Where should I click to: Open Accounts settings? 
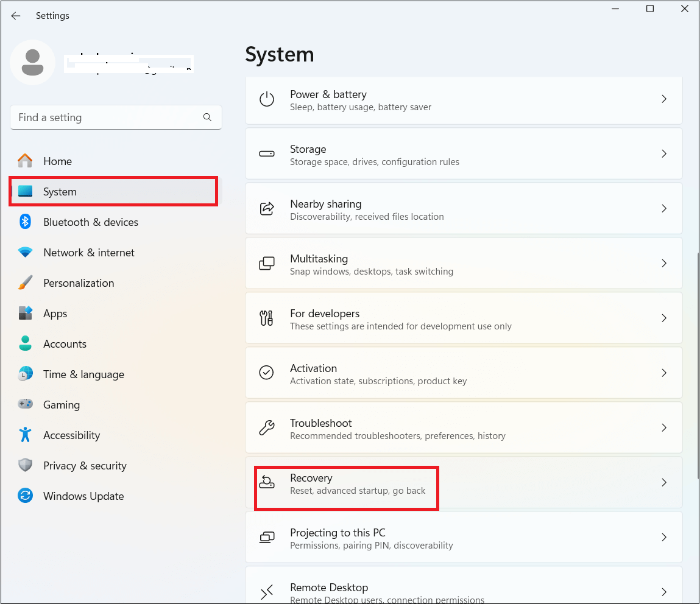(x=116, y=343)
